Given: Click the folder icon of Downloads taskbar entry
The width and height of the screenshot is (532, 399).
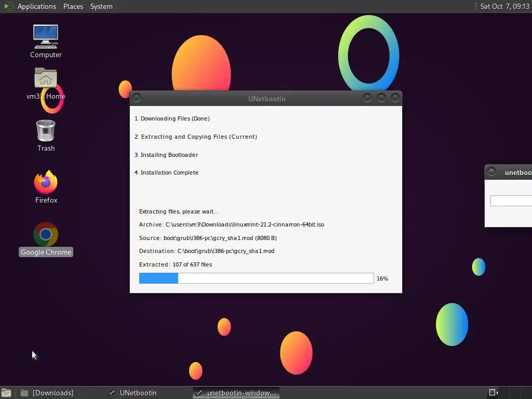Looking at the screenshot, I should [x=24, y=393].
